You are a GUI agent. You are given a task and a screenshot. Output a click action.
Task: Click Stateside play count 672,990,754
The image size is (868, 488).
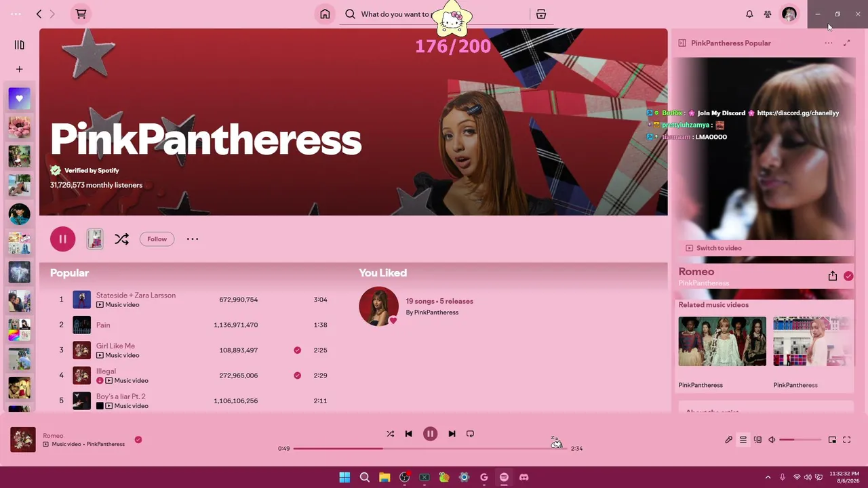click(x=238, y=300)
